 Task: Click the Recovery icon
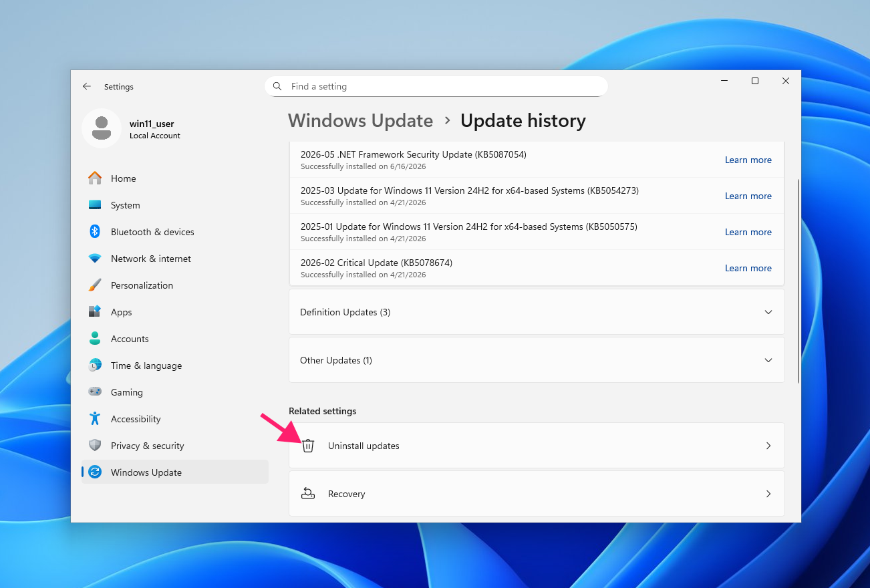(307, 494)
